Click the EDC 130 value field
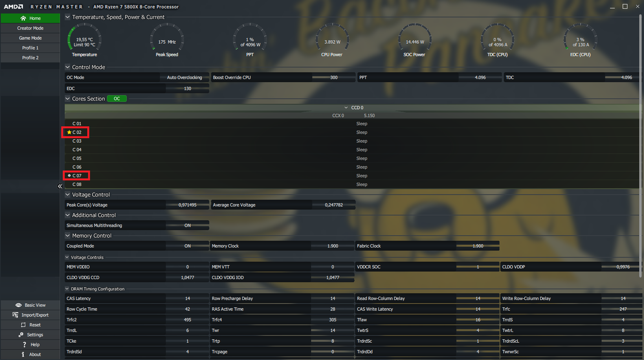Screen dimensions: 644x360 [187, 88]
